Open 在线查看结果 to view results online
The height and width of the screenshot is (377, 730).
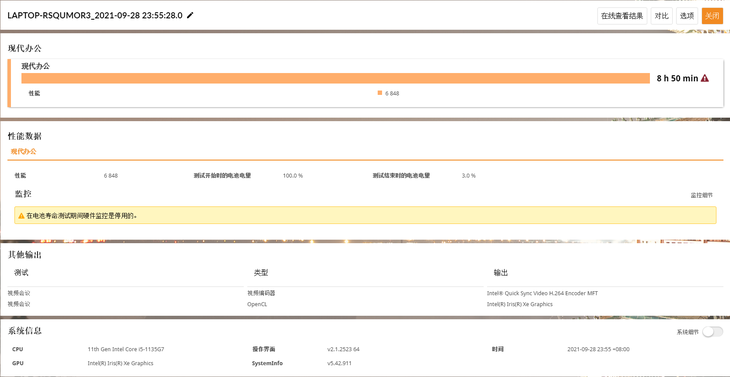click(622, 16)
